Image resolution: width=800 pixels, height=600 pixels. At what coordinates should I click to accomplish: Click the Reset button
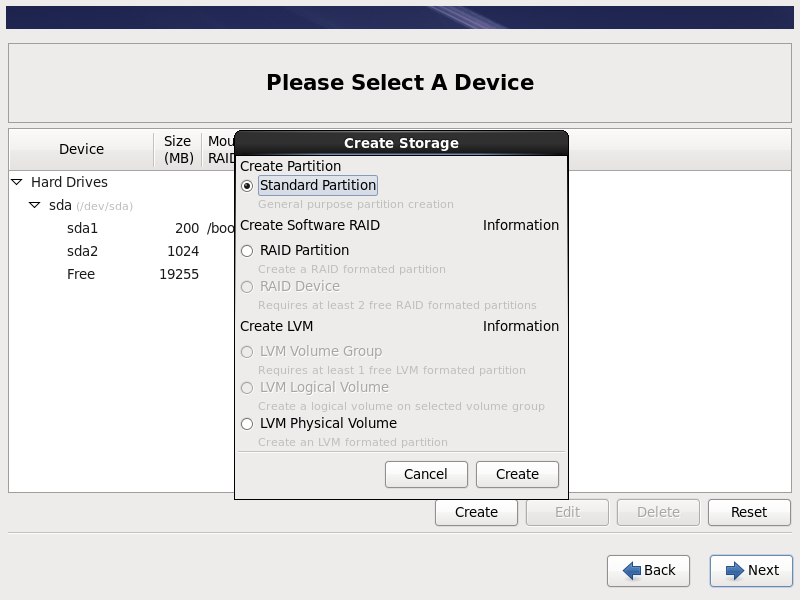tap(748, 512)
